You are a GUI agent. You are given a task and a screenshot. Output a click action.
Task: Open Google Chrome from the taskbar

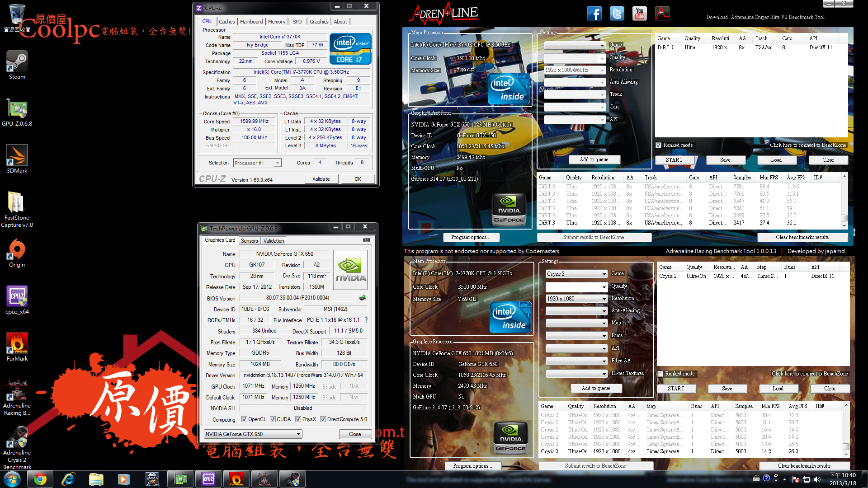point(40,479)
